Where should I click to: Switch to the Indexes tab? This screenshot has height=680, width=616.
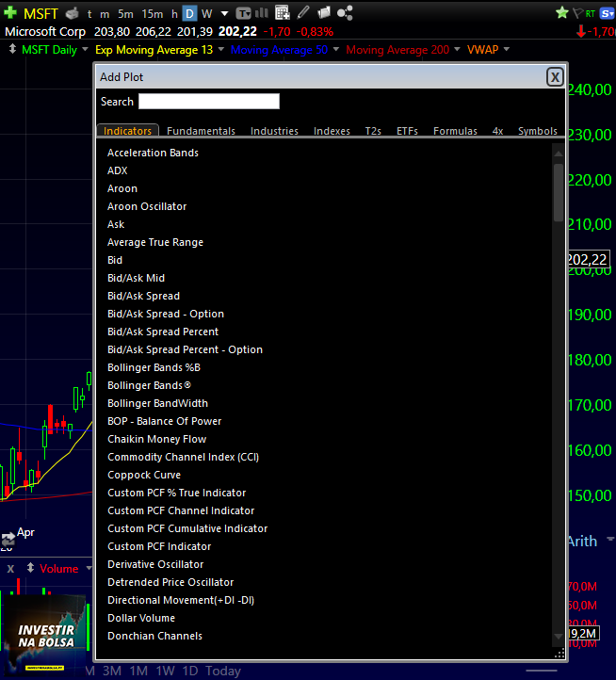coord(332,131)
